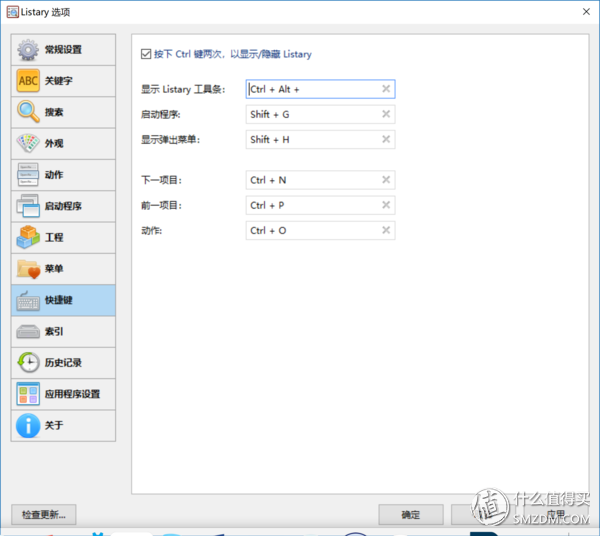This screenshot has height=536, width=600.
Task: Click the 按下 Ctrl 键两次 label text
Action: click(x=233, y=54)
